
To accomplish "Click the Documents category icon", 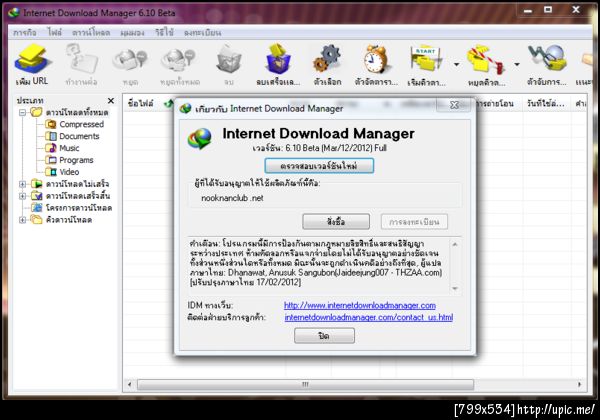I will [x=51, y=136].
